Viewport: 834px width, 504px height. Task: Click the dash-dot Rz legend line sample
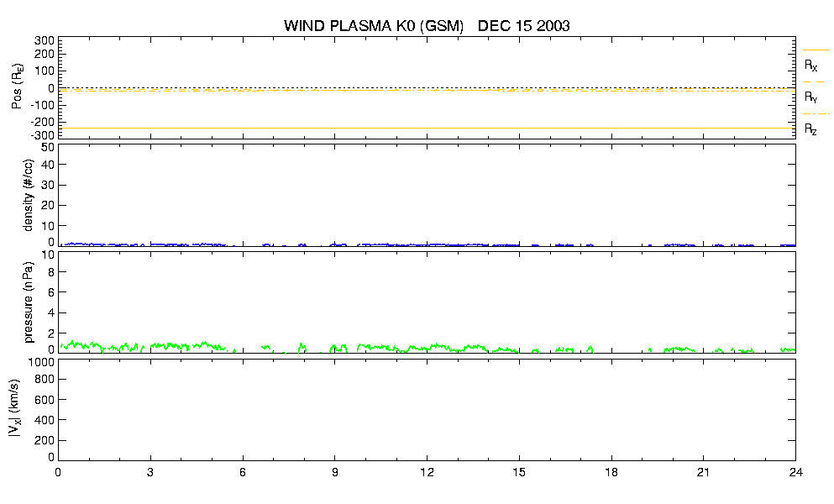(816, 114)
